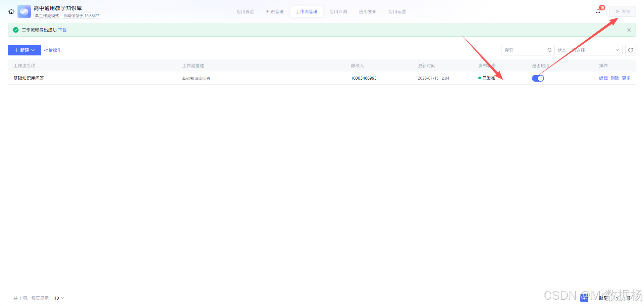Open the app logo thumbnail
The image size is (644, 306).
point(24,11)
